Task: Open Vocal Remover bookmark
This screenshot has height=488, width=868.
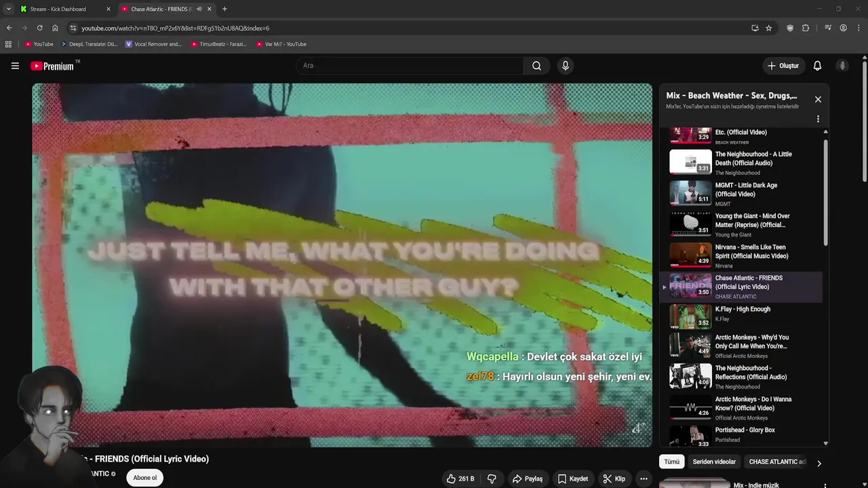Action: pos(154,44)
